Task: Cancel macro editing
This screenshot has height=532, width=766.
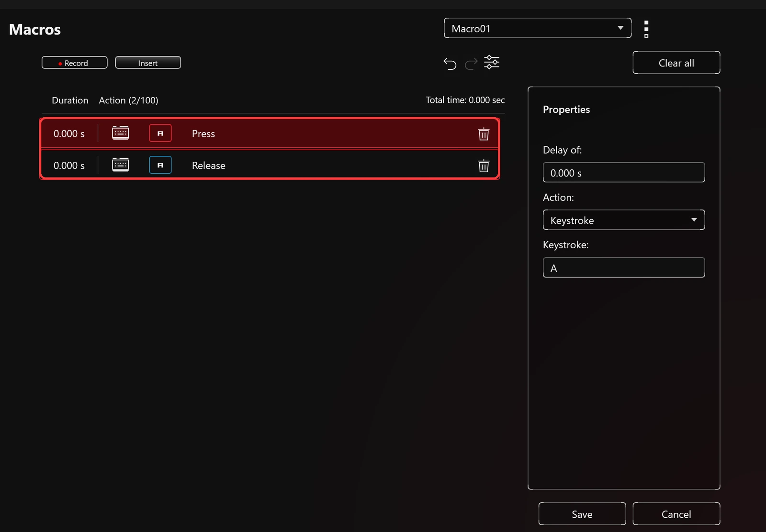Action: pos(676,514)
